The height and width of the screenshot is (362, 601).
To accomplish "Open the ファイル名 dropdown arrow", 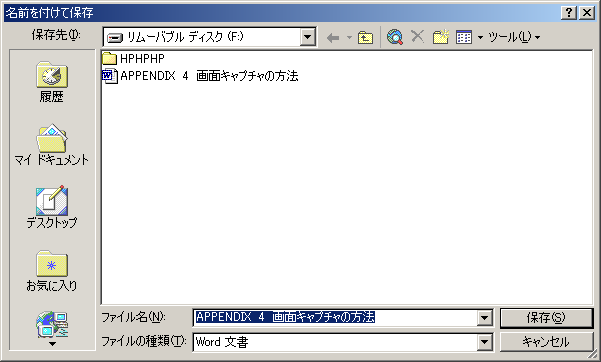I will pos(484,318).
